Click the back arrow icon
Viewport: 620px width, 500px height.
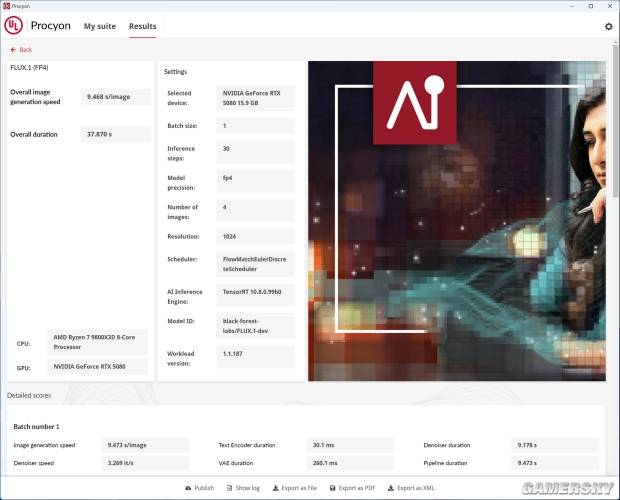point(13,50)
